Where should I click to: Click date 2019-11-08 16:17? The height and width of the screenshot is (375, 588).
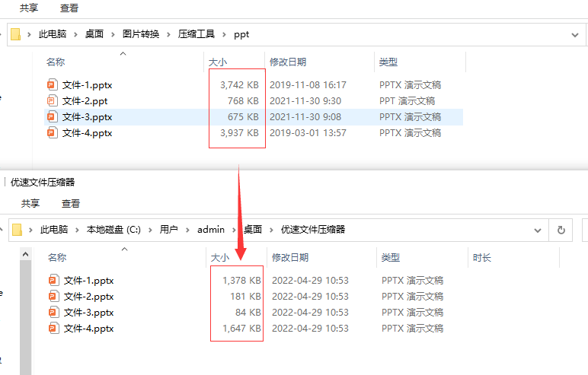(308, 85)
